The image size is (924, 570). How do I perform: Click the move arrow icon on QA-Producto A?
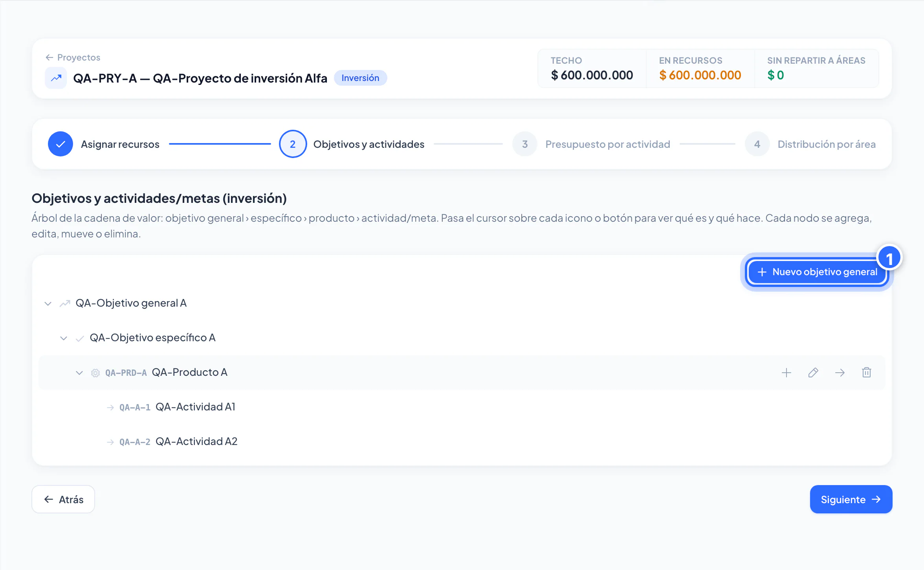(x=840, y=373)
